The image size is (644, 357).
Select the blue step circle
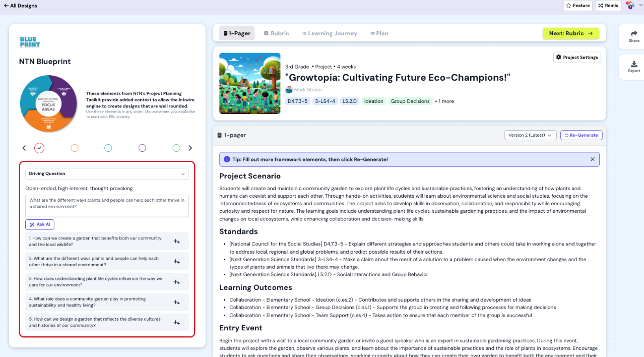pyautogui.click(x=108, y=148)
